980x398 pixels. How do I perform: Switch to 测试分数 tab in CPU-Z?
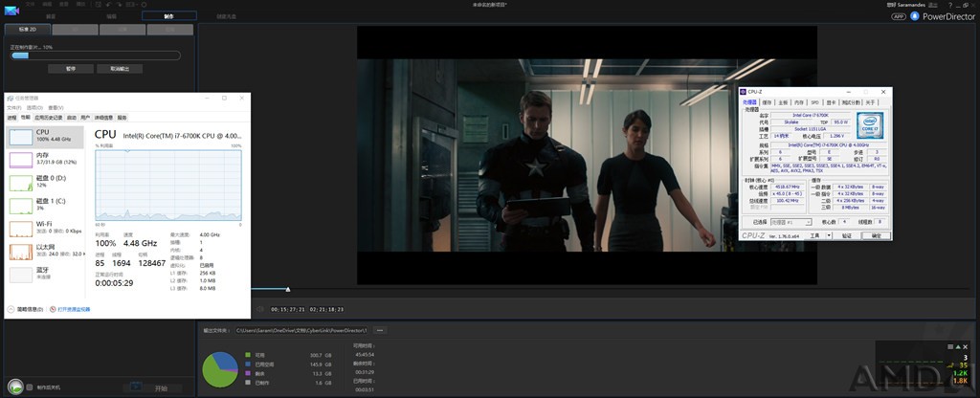coord(851,101)
